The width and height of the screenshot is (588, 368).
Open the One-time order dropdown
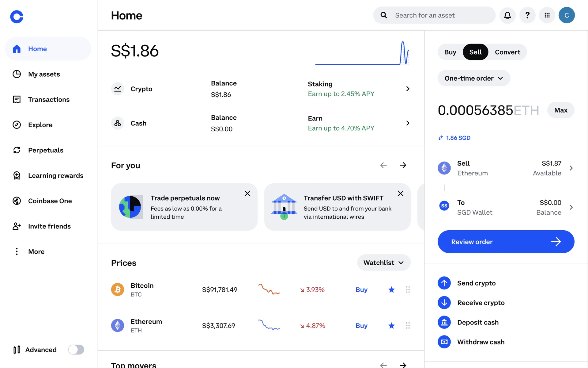473,78
